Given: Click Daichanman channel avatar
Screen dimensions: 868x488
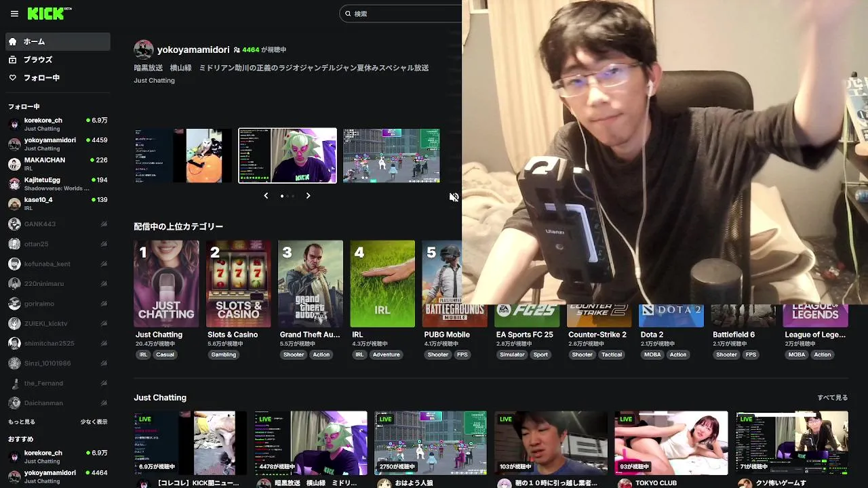Looking at the screenshot, I should 14,403.
